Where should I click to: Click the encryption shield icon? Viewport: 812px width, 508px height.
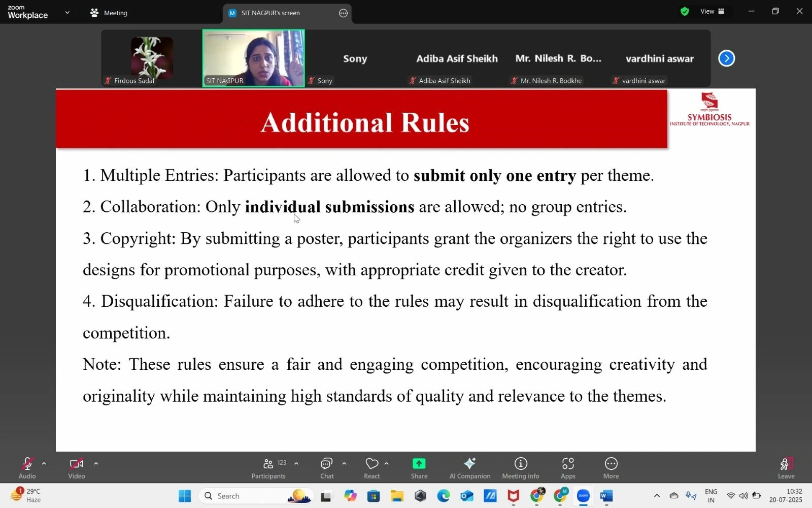pyautogui.click(x=685, y=12)
